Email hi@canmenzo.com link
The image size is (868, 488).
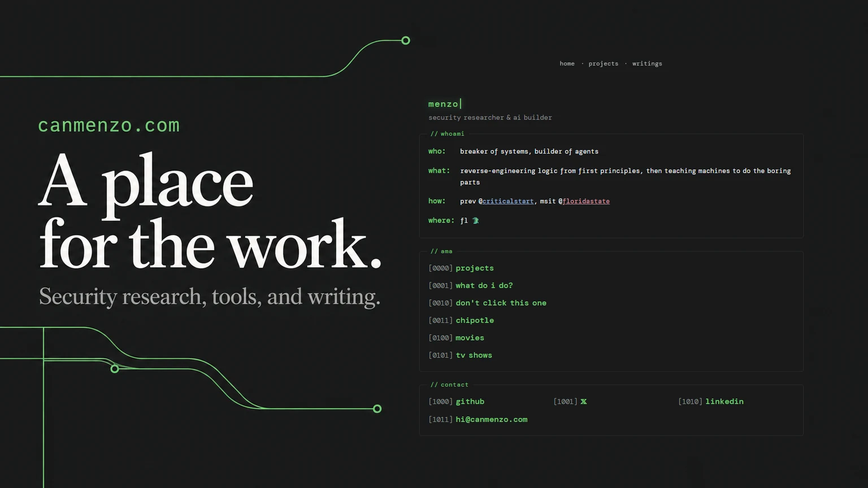click(x=492, y=420)
